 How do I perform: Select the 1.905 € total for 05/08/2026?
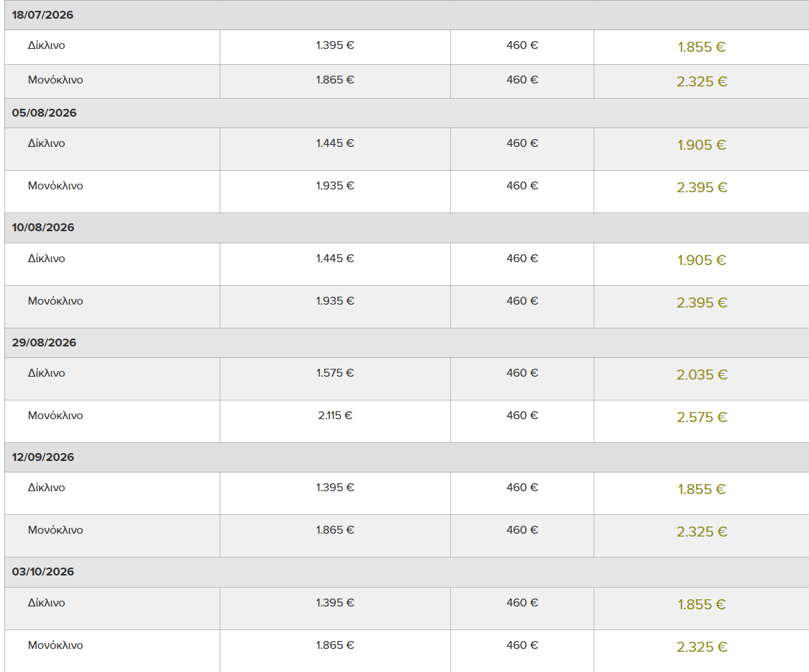702,145
